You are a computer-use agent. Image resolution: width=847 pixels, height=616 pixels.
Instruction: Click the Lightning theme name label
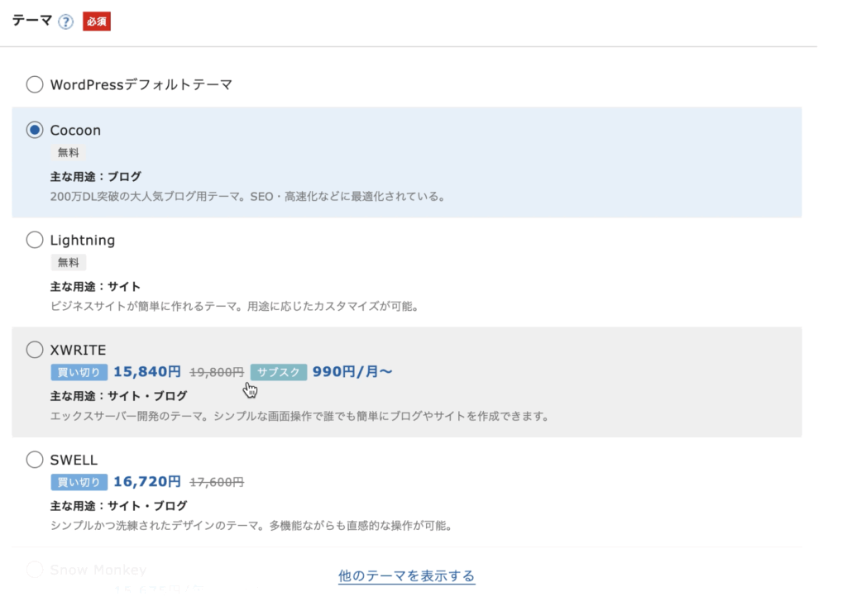point(83,240)
